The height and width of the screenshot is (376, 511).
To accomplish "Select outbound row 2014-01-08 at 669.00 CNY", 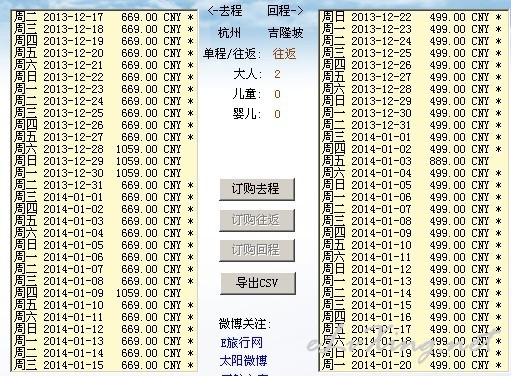I will pos(104,281).
